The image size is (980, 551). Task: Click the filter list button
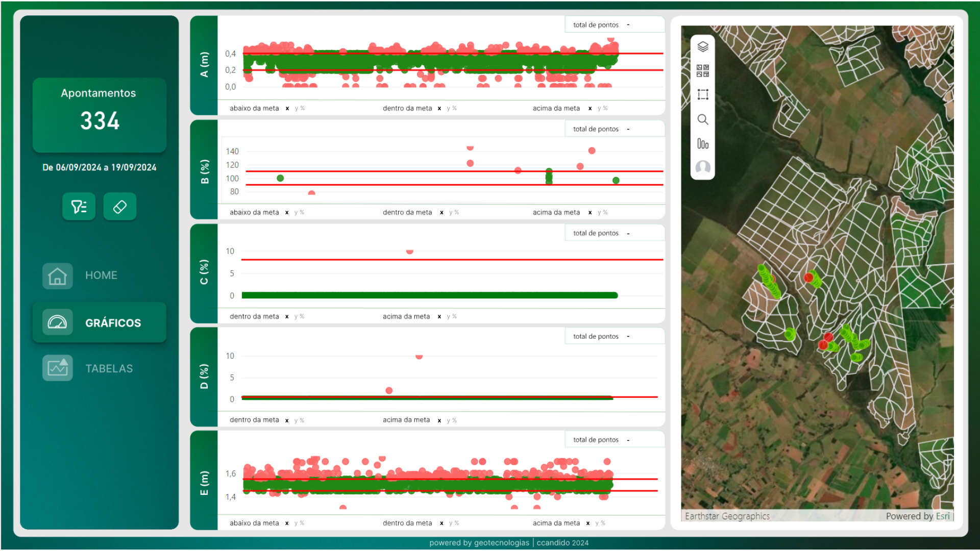[79, 207]
